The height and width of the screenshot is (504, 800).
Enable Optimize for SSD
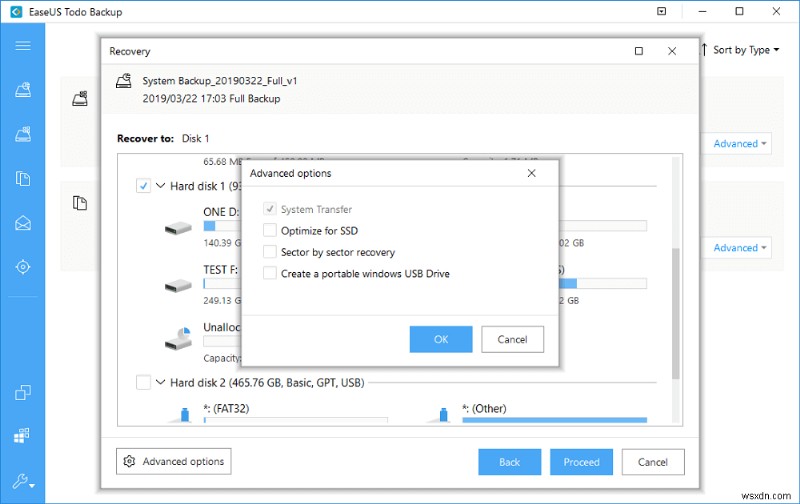click(x=269, y=230)
